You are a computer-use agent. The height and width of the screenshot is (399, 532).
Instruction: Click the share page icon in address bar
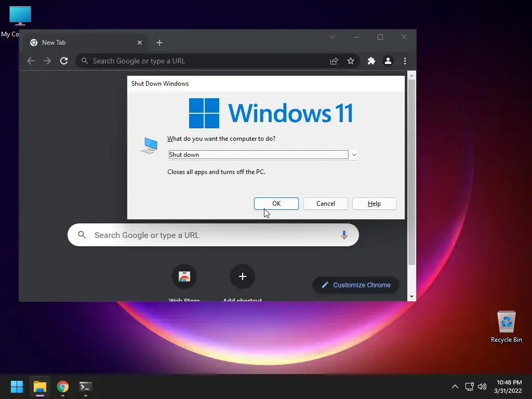334,61
